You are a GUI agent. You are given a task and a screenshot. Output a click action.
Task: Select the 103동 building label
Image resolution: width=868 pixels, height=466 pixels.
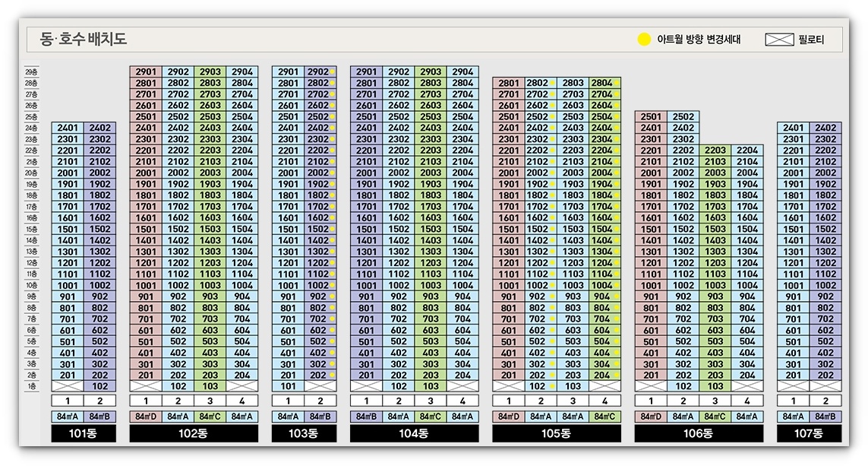point(304,434)
